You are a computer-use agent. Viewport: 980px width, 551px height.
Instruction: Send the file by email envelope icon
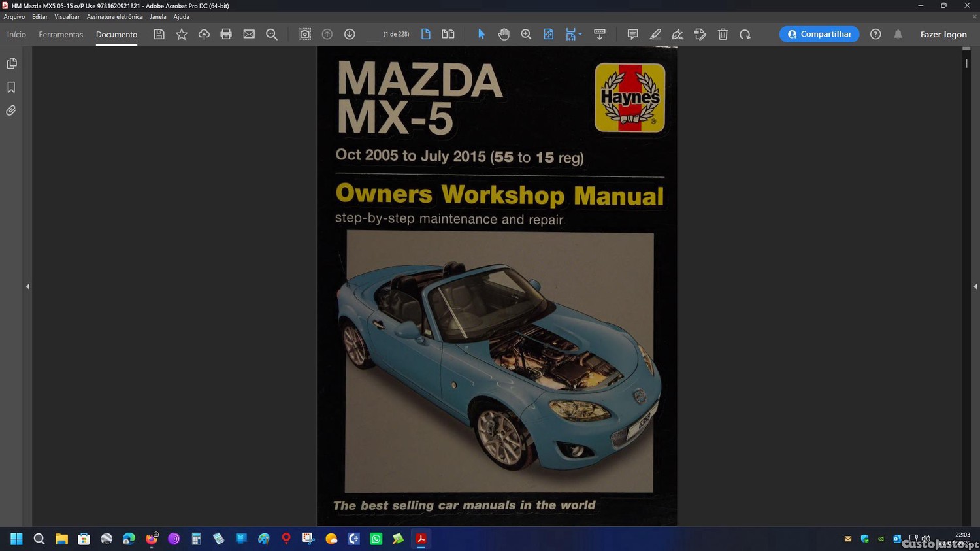[249, 34]
